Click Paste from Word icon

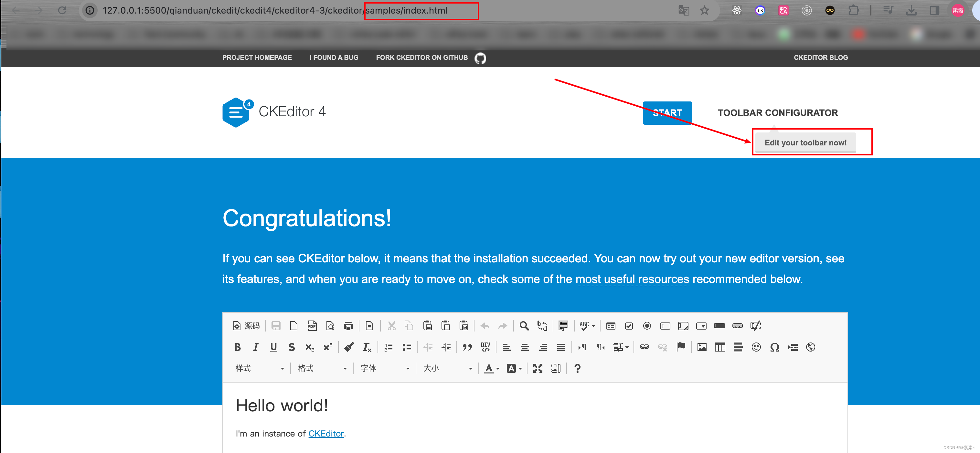[464, 326]
